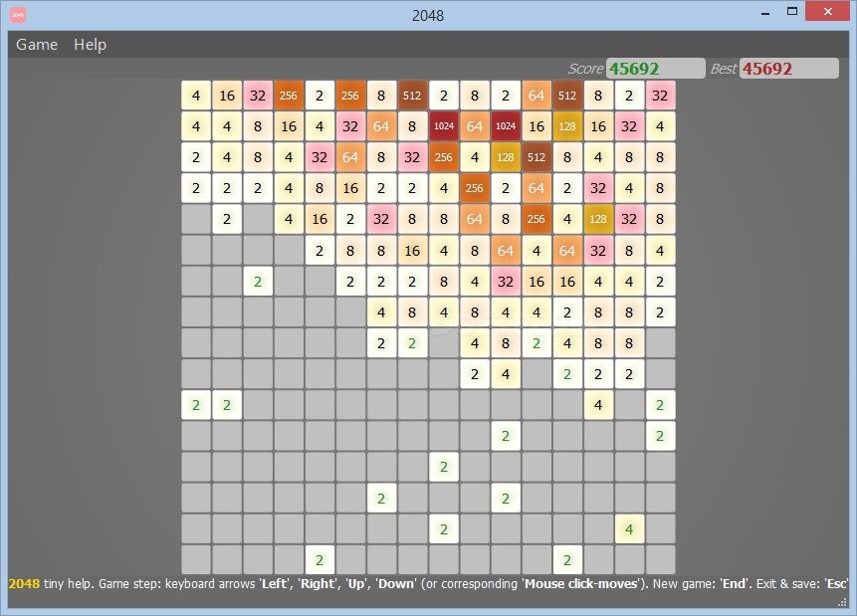Viewport: 857px width, 616px height.
Task: Click the 128 tile between 4 and 32
Action: point(598,219)
